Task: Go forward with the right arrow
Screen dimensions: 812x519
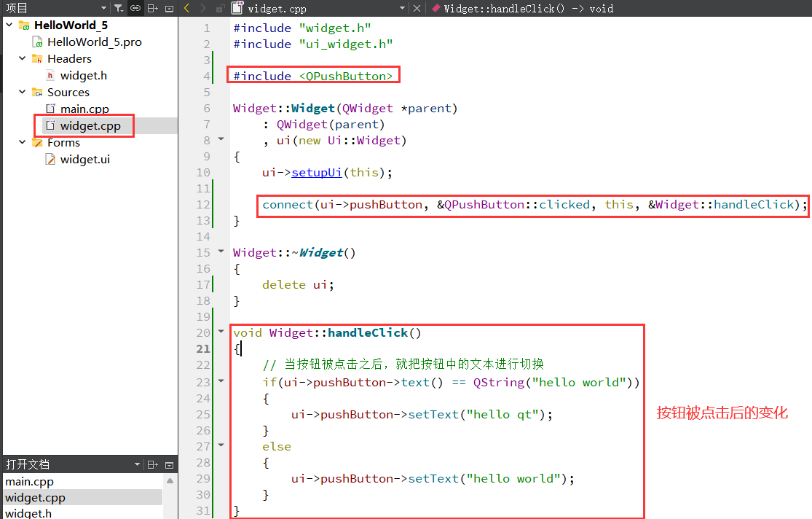Action: coord(203,8)
